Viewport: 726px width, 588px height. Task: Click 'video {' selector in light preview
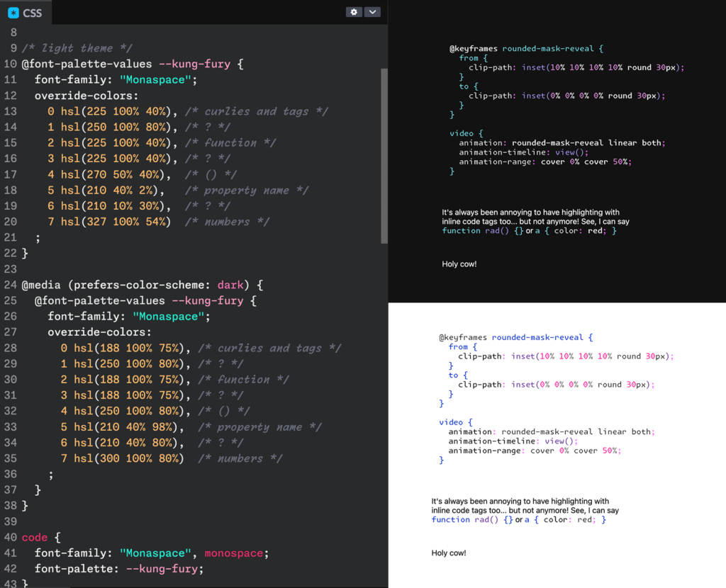pyautogui.click(x=456, y=422)
